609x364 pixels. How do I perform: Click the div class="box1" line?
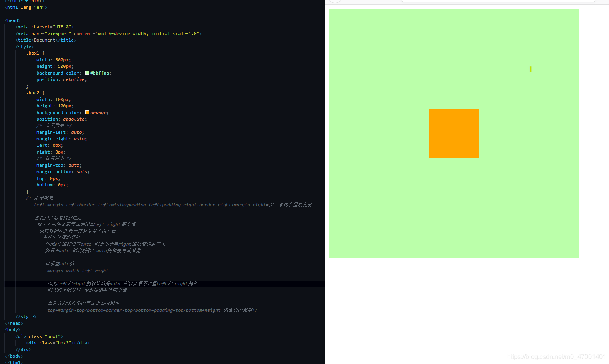[x=39, y=336]
